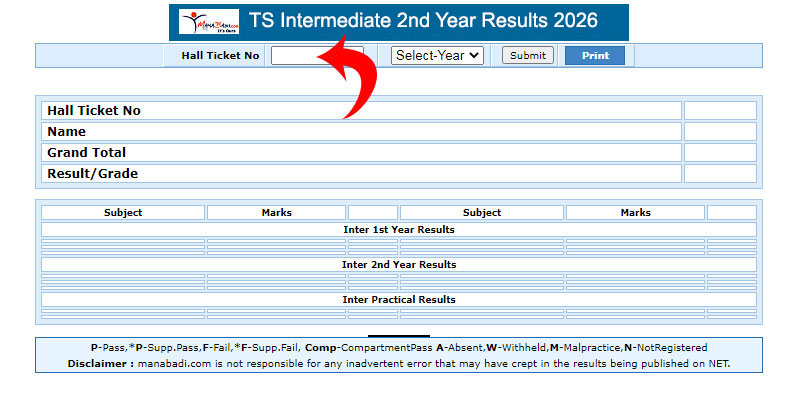Click the blue Print button
This screenshot has height=414, width=796.
[x=595, y=56]
